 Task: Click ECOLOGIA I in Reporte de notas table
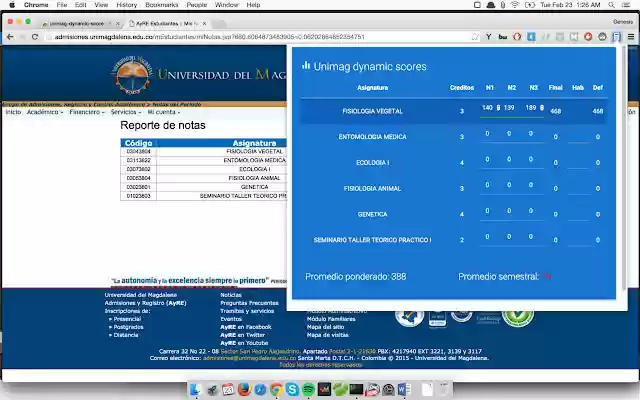(x=254, y=169)
